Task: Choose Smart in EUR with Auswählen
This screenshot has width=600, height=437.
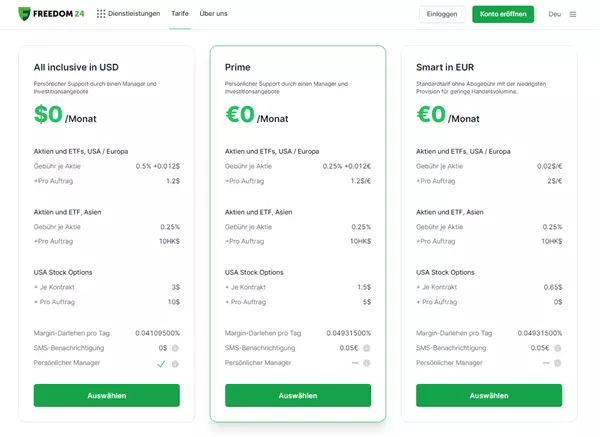Action: click(489, 395)
